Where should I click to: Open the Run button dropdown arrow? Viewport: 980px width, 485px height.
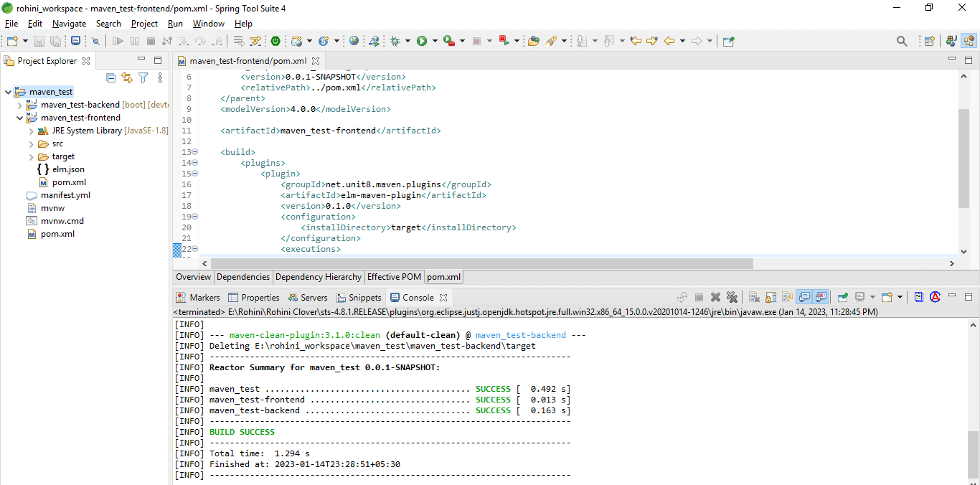[435, 41]
